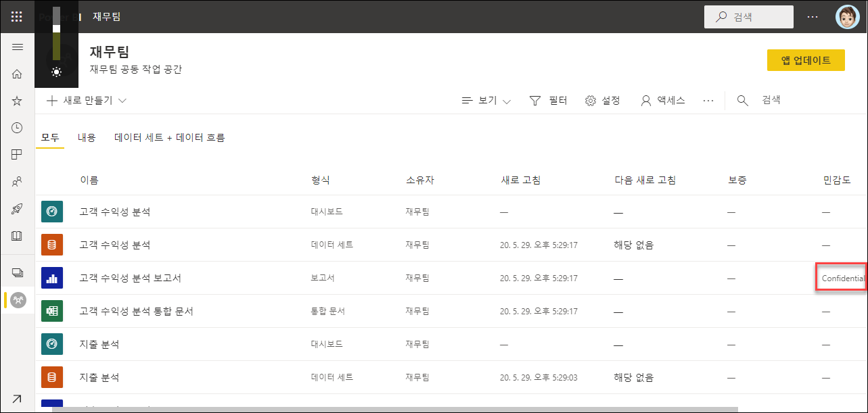Sort by 형식 column header

click(x=321, y=180)
